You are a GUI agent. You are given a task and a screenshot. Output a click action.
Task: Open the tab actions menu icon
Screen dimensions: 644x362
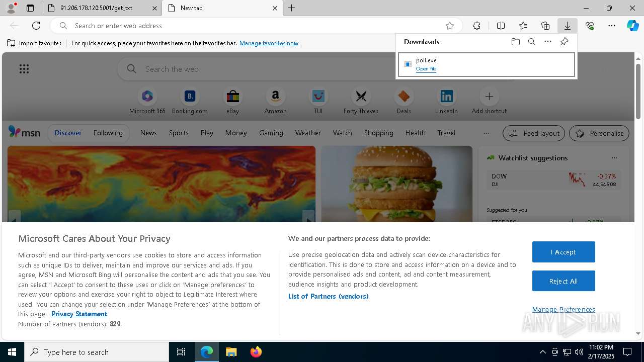coord(30,8)
